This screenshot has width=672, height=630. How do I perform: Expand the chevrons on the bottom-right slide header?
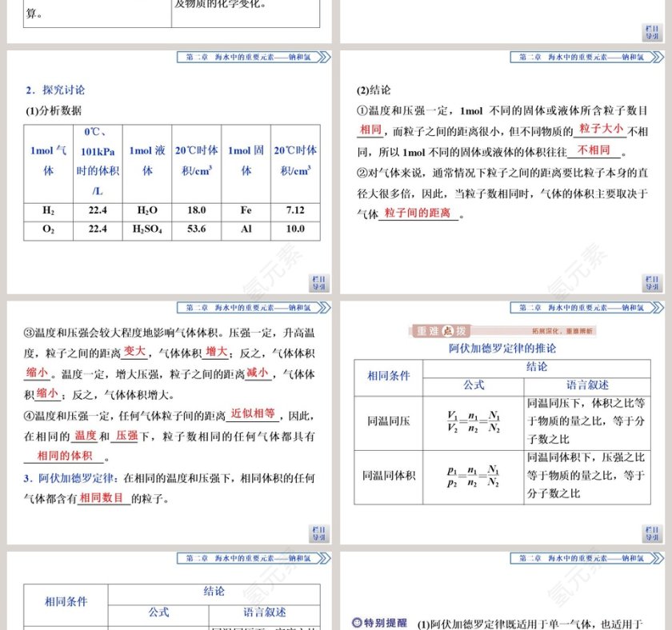(x=652, y=558)
